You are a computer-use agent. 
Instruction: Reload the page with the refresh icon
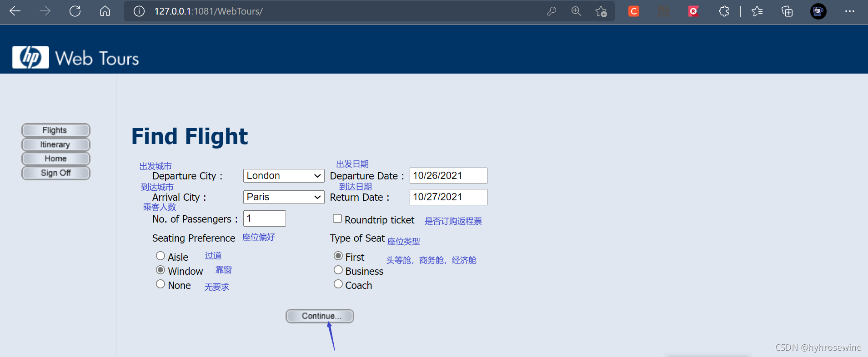pos(75,11)
